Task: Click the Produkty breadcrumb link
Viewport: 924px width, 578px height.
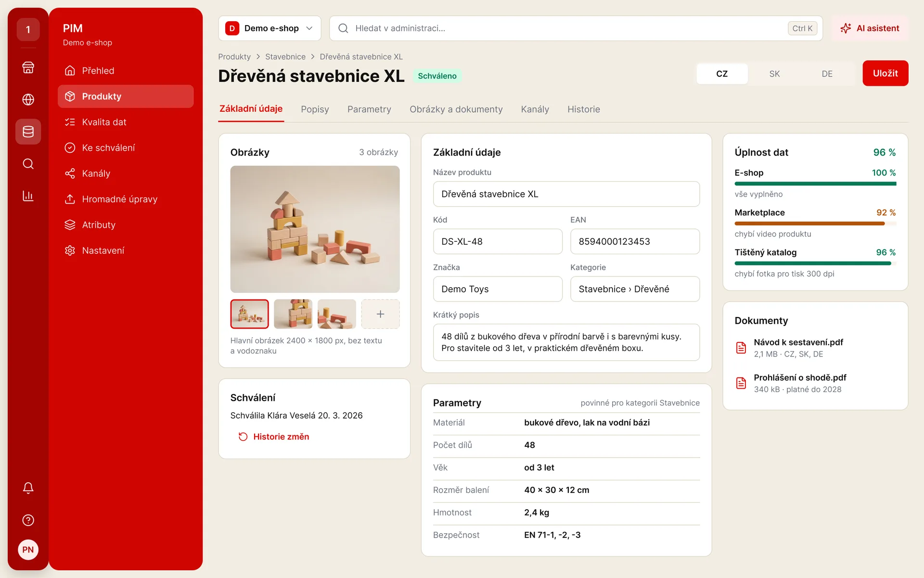Action: click(x=234, y=57)
